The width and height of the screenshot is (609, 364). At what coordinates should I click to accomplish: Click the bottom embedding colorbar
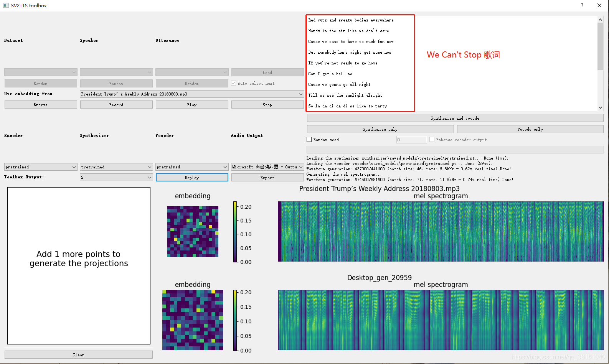(x=235, y=320)
